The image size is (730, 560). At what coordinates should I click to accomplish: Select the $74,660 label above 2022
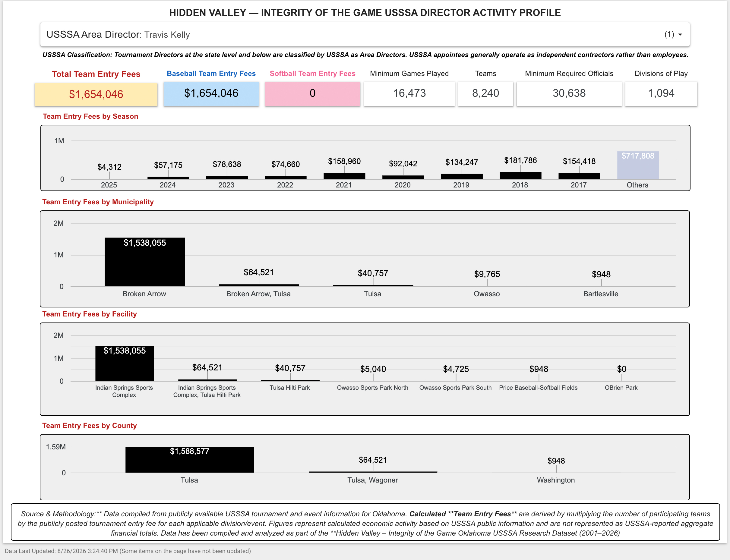286,164
